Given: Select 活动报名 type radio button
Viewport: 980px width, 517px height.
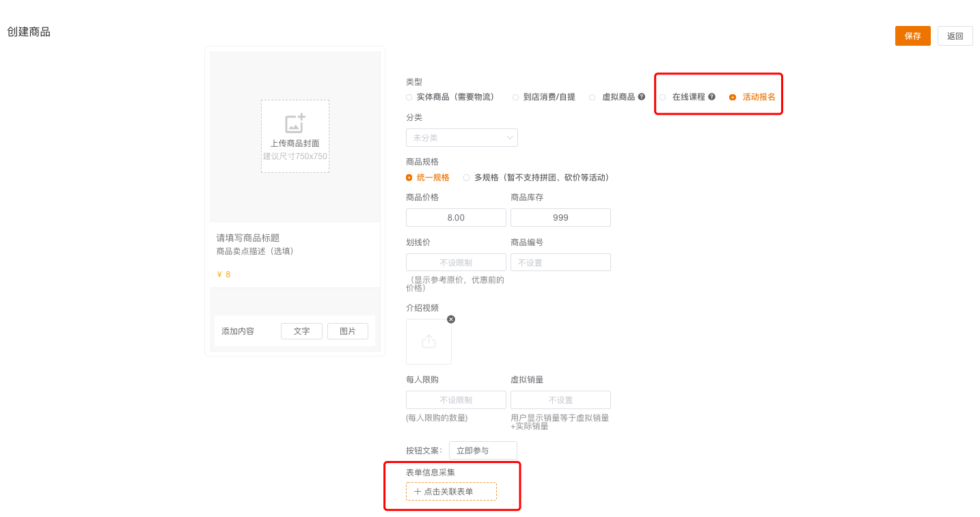Looking at the screenshot, I should (x=733, y=97).
